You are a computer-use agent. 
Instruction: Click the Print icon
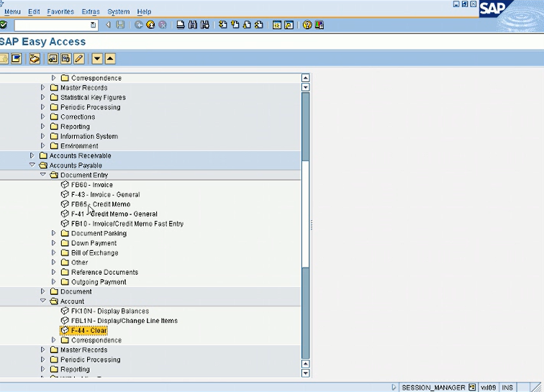[x=181, y=25]
